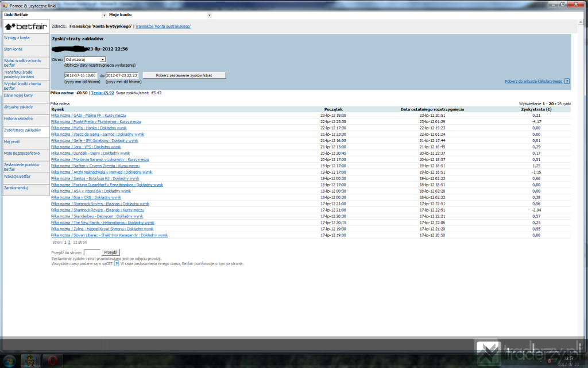Open Zarekomenduj in sidebar
Image resolution: width=588 pixels, height=368 pixels.
pyautogui.click(x=16, y=188)
